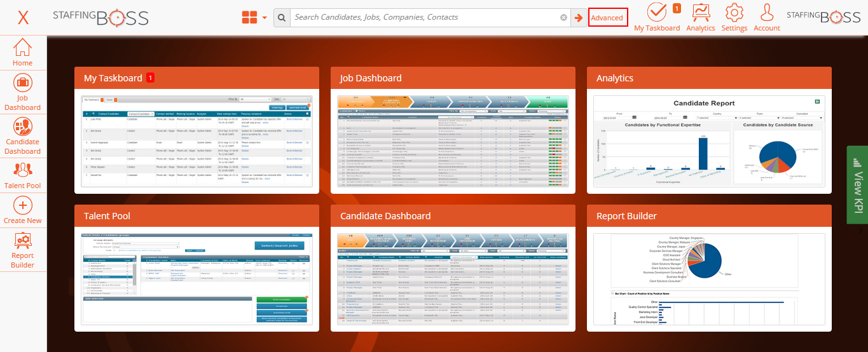Click the red badge on My Taskboard card

(x=151, y=78)
